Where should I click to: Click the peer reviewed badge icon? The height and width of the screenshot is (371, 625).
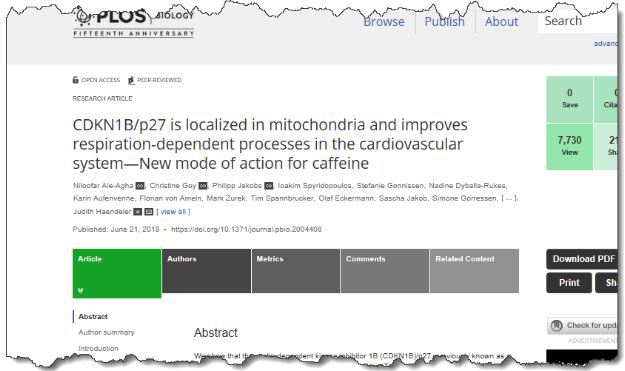coord(131,80)
